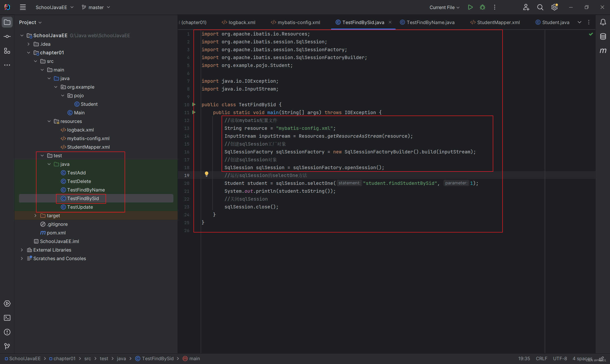Image resolution: width=610 pixels, height=364 pixels.
Task: Close the TestFindBySid.java tab
Action: pyautogui.click(x=390, y=22)
